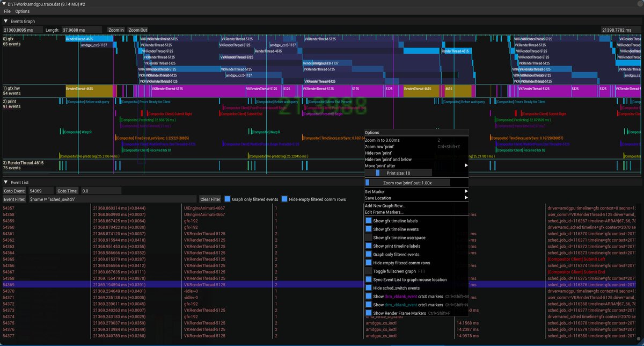The width and height of the screenshot is (644, 346).
Task: Select the '3) RenderThread-4615' row label
Action: pos(23,162)
